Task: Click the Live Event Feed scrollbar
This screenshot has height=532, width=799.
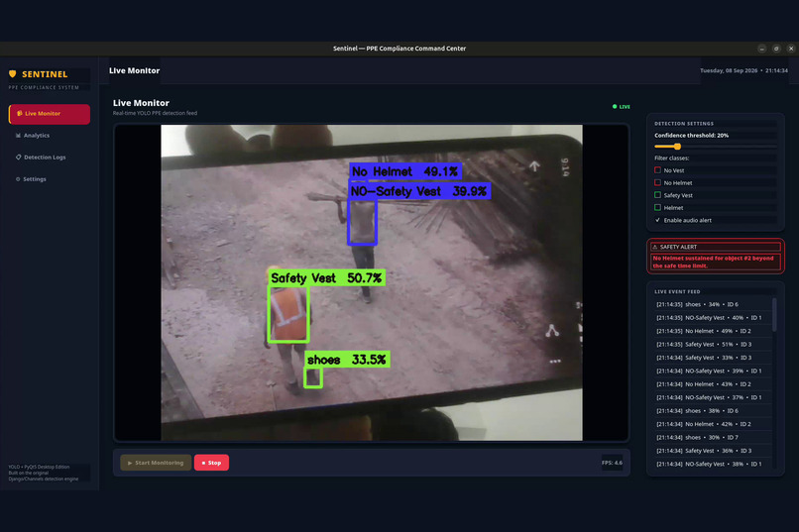Action: coord(774,315)
